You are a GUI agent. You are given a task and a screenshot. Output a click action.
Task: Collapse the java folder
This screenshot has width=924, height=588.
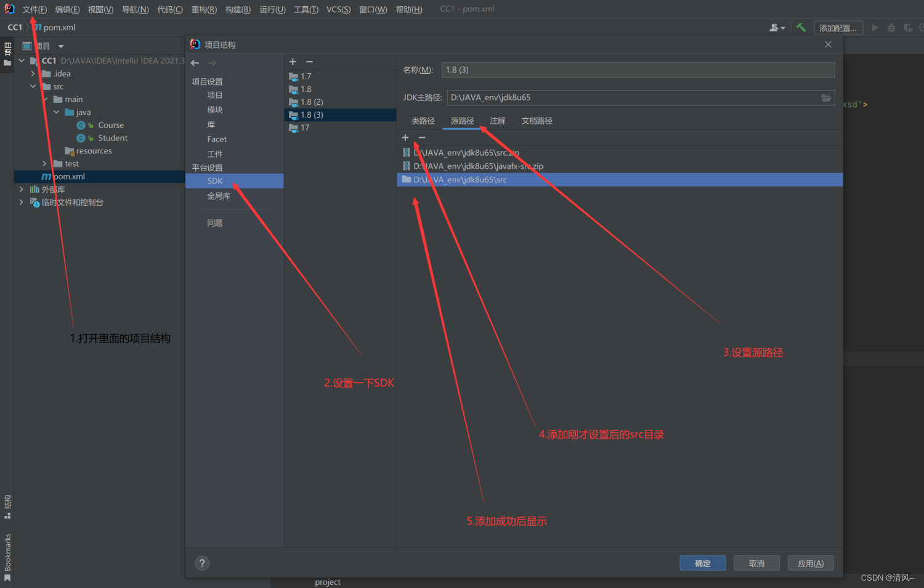tap(56, 112)
